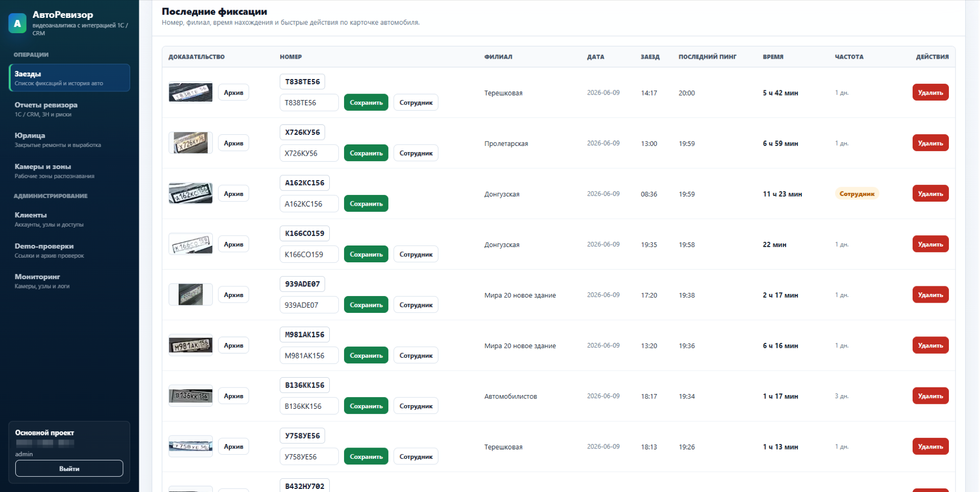Mark 939ADE07 as Сотрудник
Viewport: 980px width, 492px height.
click(415, 305)
